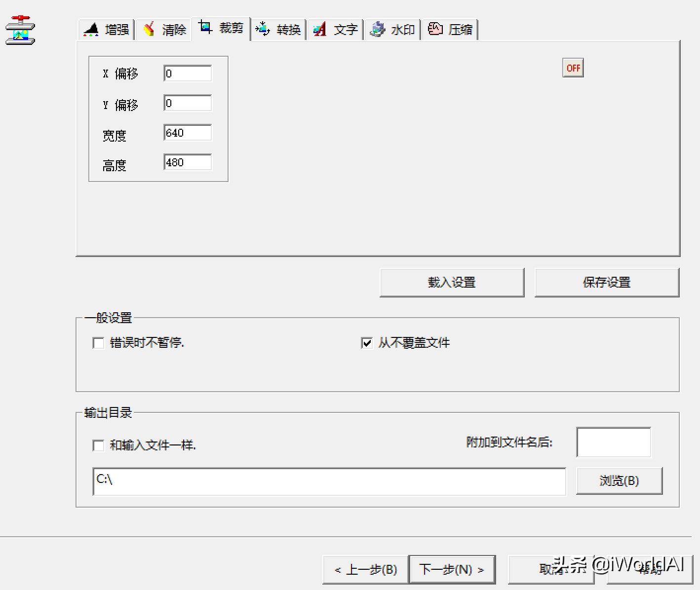Image resolution: width=700 pixels, height=590 pixels.
Task: Click the 转换 tab's transform icon
Action: pos(263,29)
